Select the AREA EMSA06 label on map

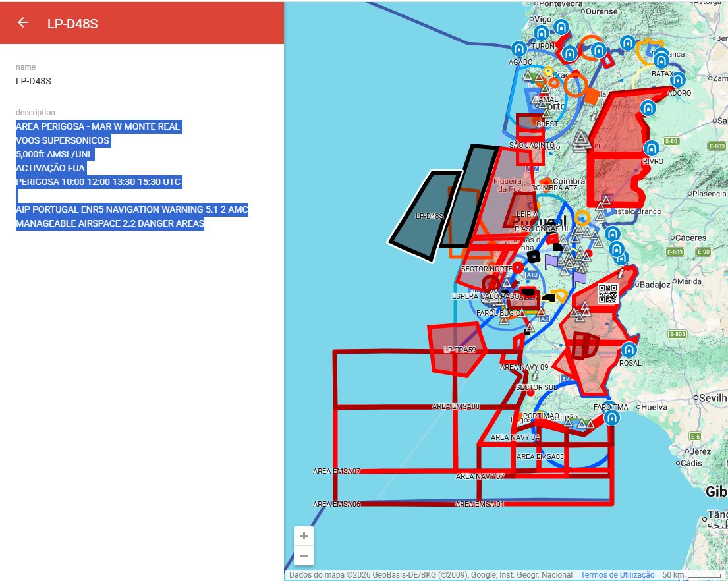[x=337, y=504]
